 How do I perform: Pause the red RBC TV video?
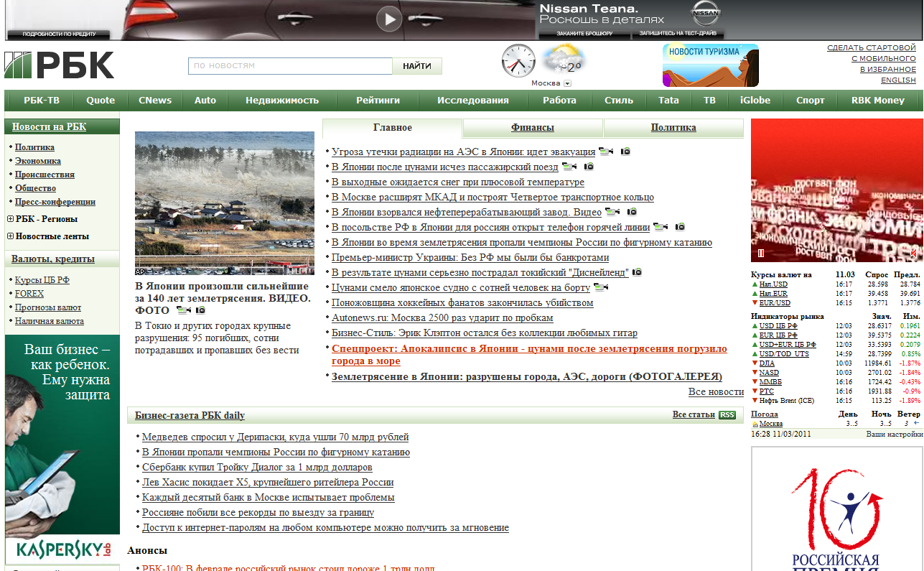tap(761, 253)
